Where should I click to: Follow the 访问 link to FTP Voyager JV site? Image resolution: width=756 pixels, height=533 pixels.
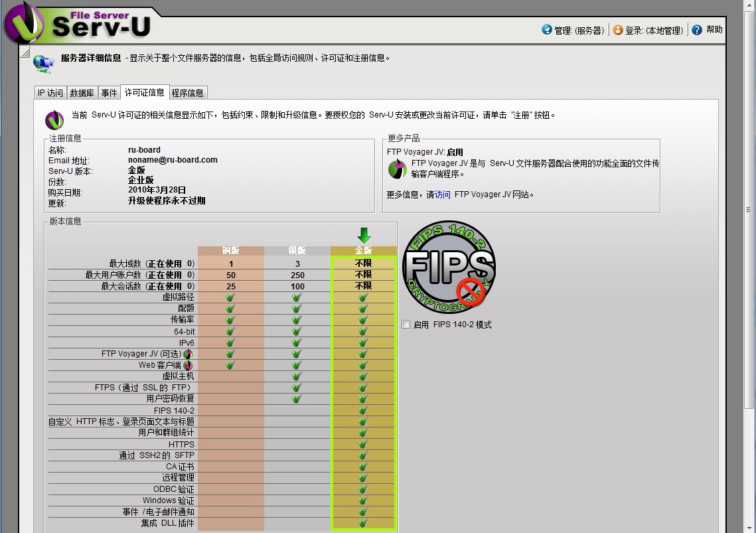443,194
